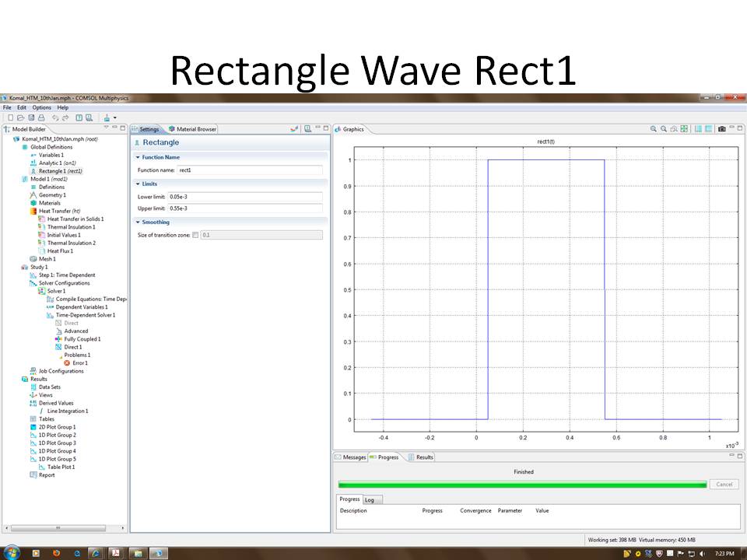Enable the Size of transition zone checkbox
This screenshot has width=747, height=560.
195,234
